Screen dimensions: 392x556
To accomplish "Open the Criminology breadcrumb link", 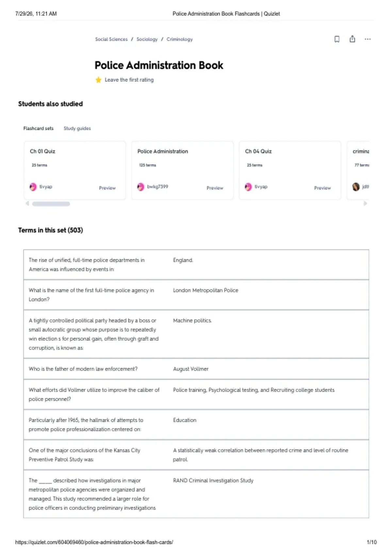I will 180,39.
